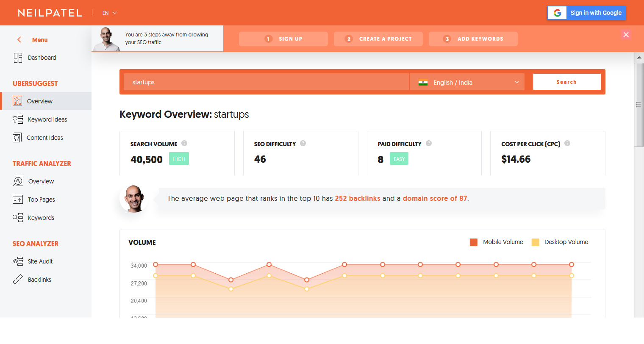Expand the English / India location dropdown
The height and width of the screenshot is (344, 644).
467,82
